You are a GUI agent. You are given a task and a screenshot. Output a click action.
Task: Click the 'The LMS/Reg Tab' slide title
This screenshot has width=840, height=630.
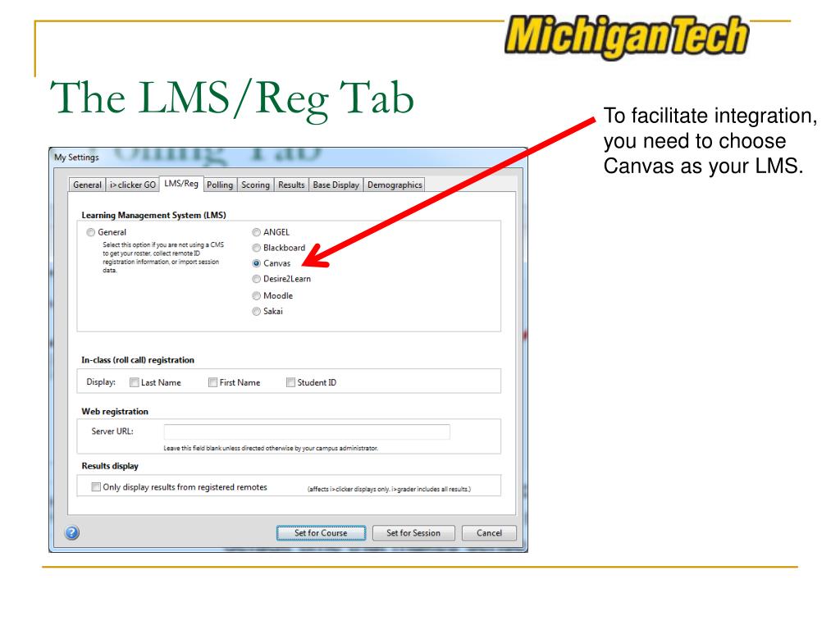[x=232, y=99]
